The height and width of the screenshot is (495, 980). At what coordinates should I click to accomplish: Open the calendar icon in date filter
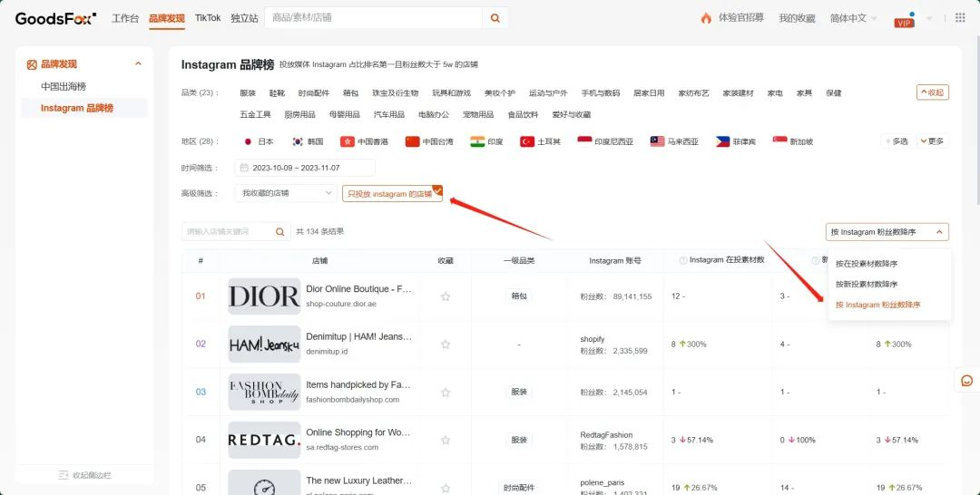click(x=243, y=168)
